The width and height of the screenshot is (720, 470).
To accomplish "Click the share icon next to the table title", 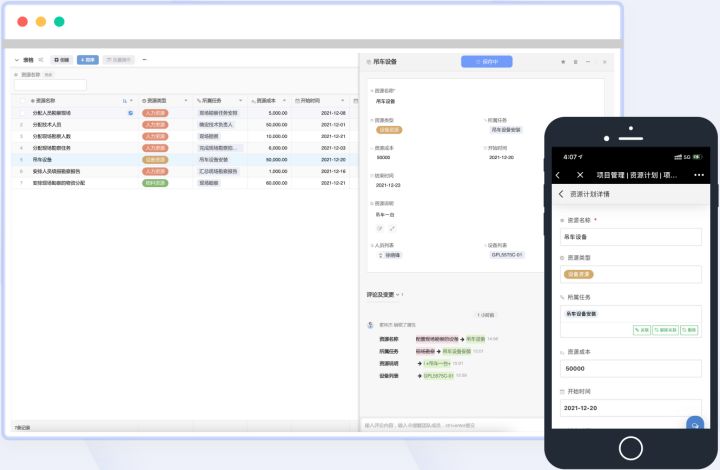I will coord(40,60).
